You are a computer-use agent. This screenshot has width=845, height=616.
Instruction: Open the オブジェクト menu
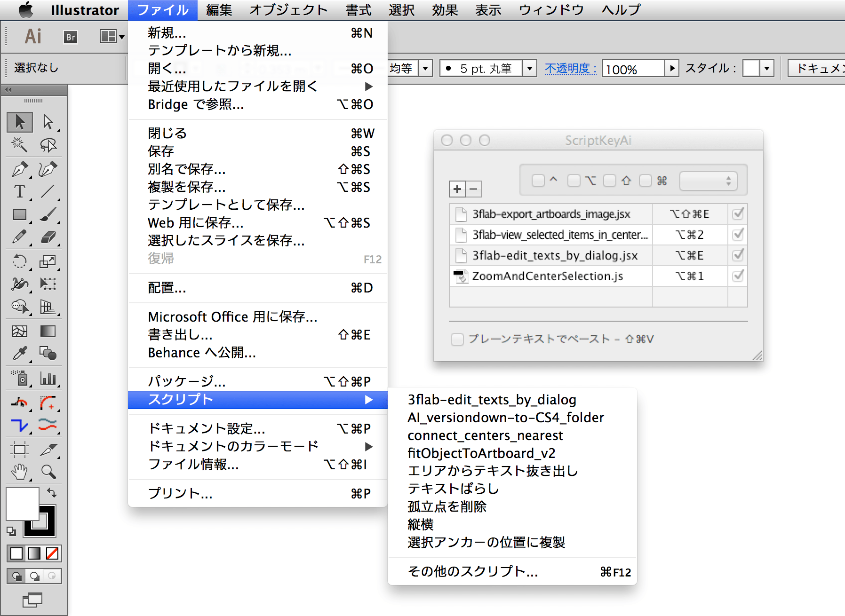point(288,10)
